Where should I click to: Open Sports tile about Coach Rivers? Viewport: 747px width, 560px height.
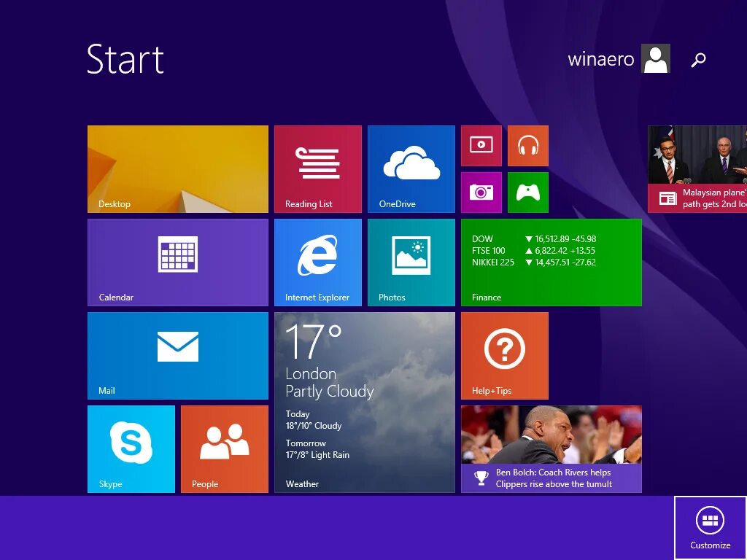[551, 449]
